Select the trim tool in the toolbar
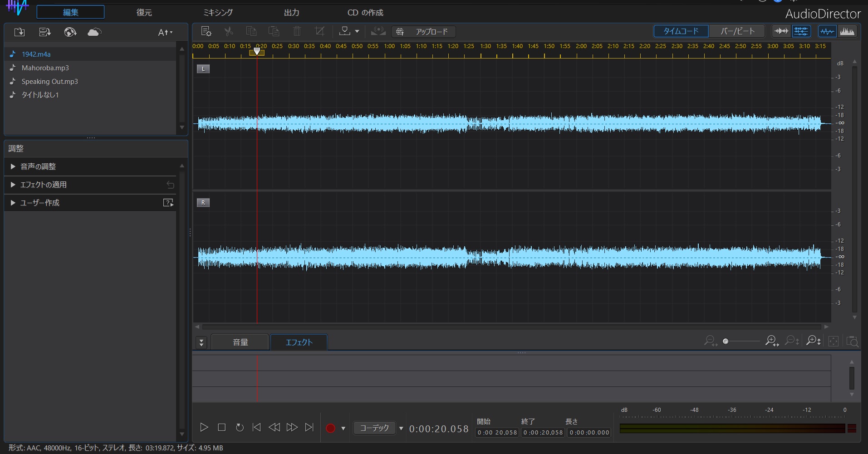 pos(319,31)
